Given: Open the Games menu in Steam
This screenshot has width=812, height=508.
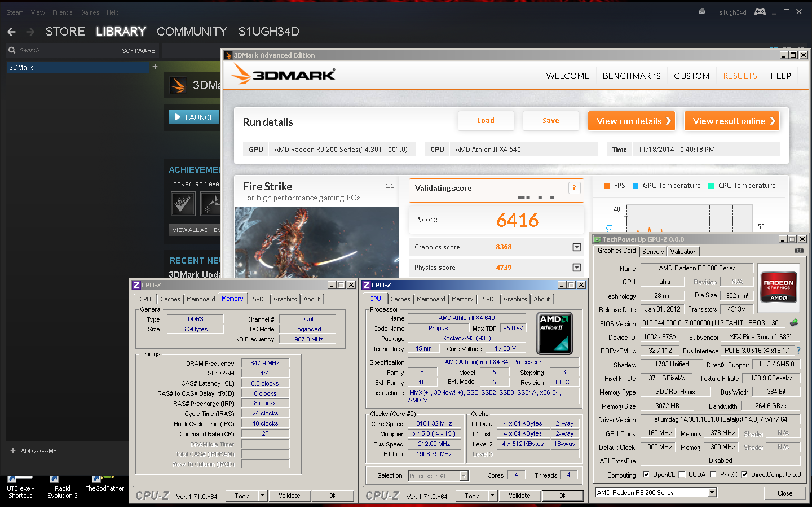Looking at the screenshot, I should pos(90,12).
